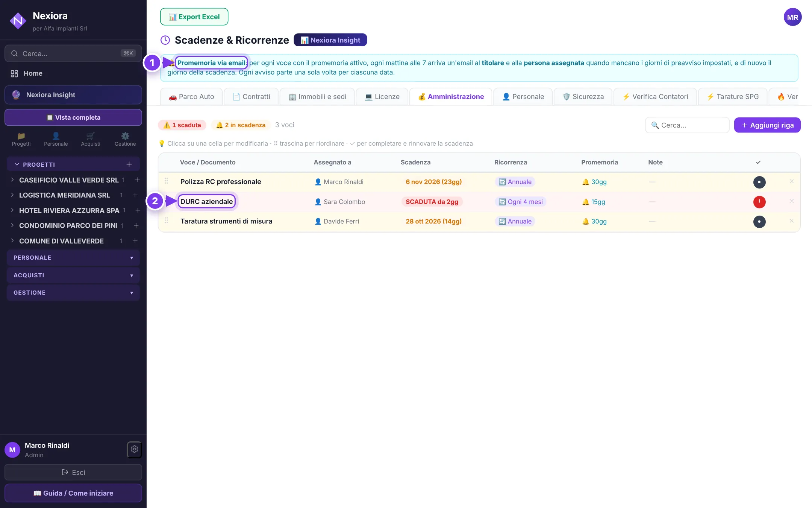This screenshot has width=812, height=508.
Task: Filter by 2 in scadenza badge
Action: (x=241, y=125)
